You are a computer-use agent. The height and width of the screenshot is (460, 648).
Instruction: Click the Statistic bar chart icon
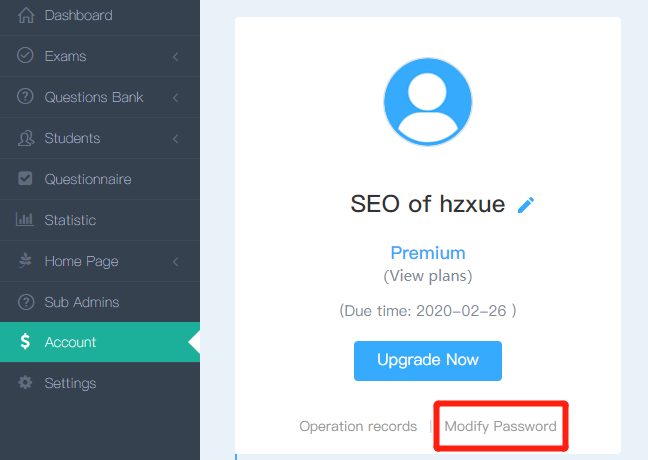(x=25, y=219)
